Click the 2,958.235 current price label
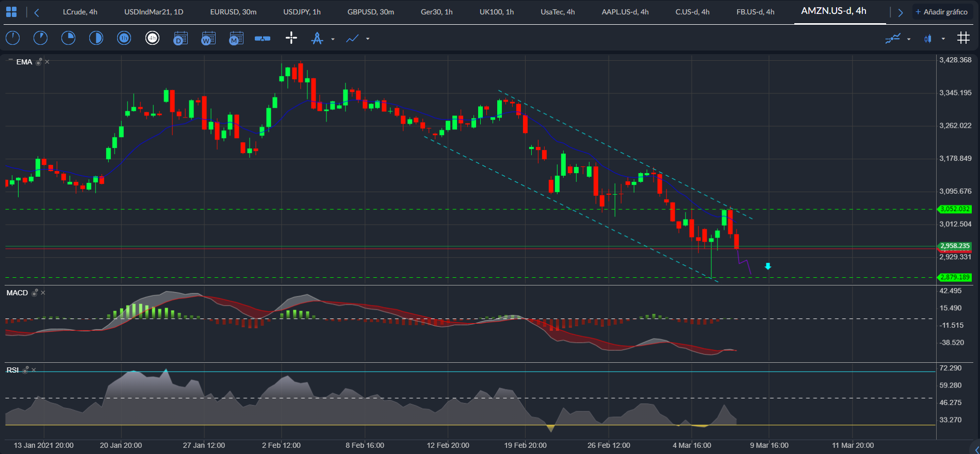 955,246
